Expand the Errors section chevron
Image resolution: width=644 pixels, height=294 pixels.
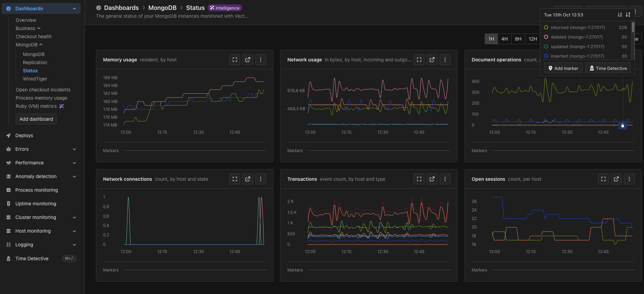pos(74,149)
